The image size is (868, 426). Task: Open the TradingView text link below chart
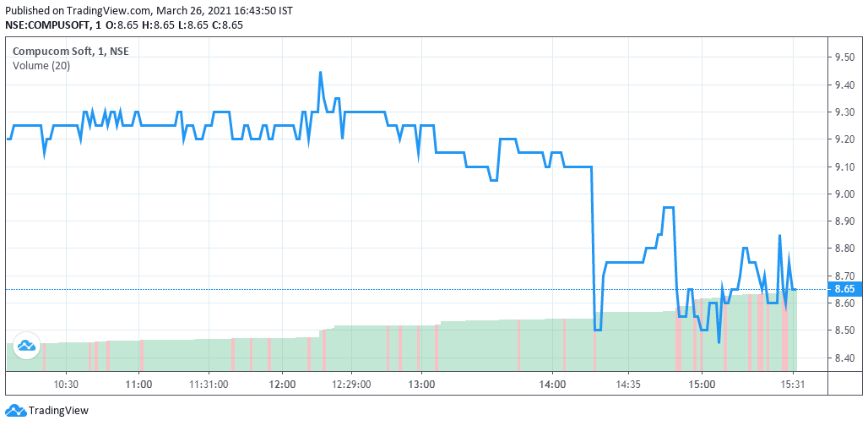(x=58, y=412)
